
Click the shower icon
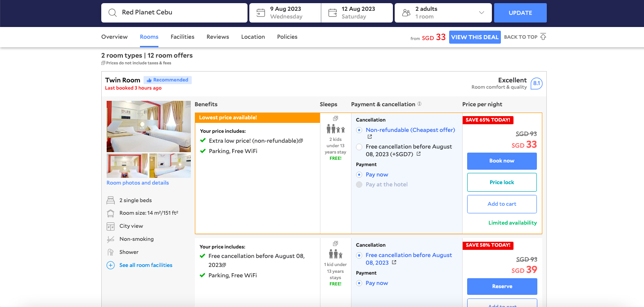point(111,252)
